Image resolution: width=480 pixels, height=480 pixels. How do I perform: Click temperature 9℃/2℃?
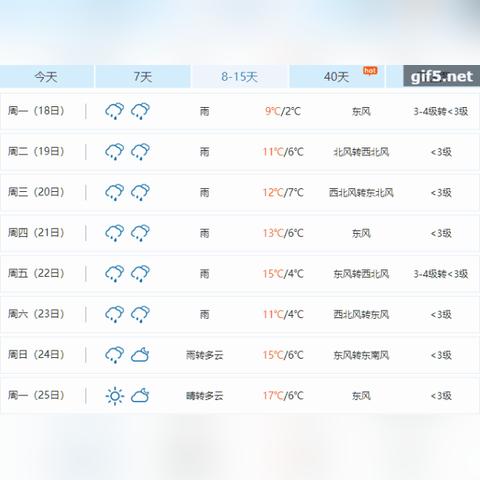[283, 111]
